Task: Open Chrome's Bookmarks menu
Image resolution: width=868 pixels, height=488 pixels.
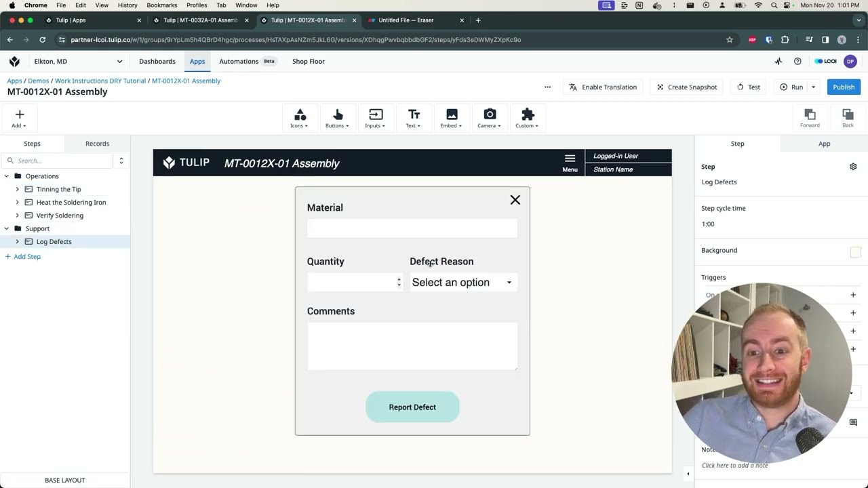Action: tap(161, 5)
